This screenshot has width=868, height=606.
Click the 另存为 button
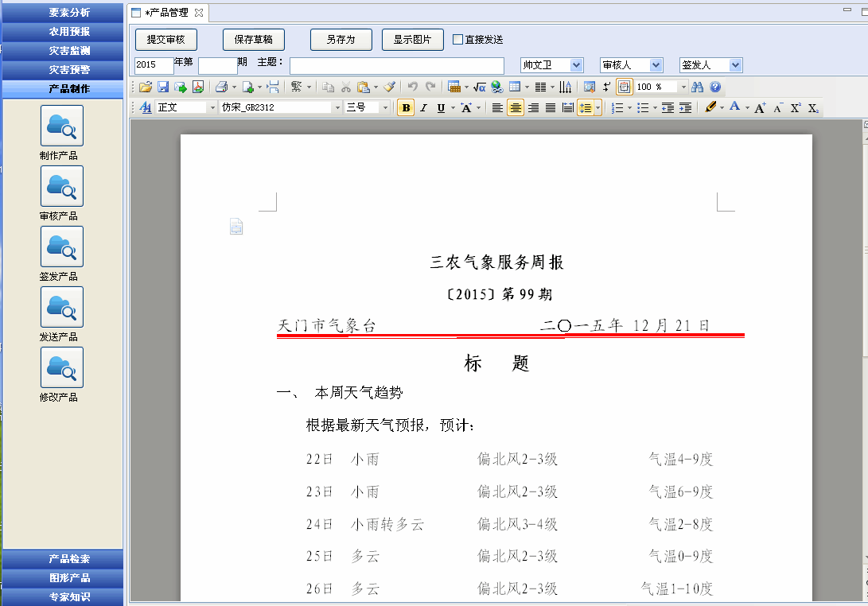(341, 40)
